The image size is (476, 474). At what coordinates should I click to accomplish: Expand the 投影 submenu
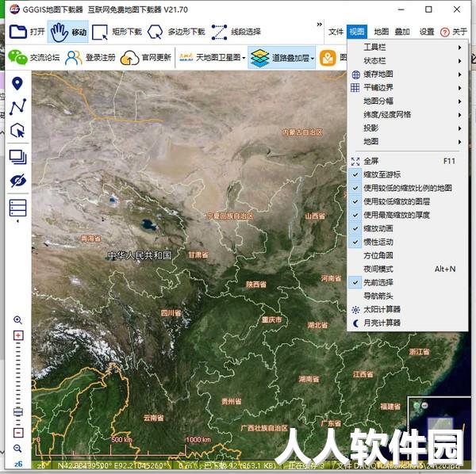pos(408,128)
